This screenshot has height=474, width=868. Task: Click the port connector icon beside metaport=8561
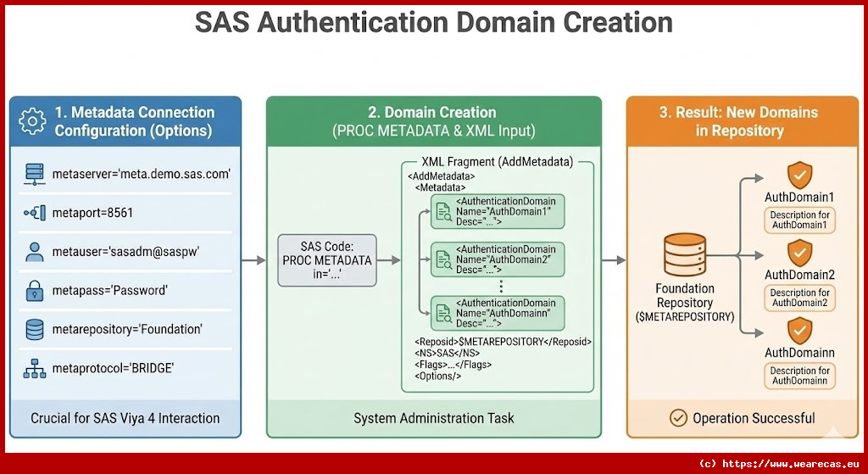coord(34,214)
